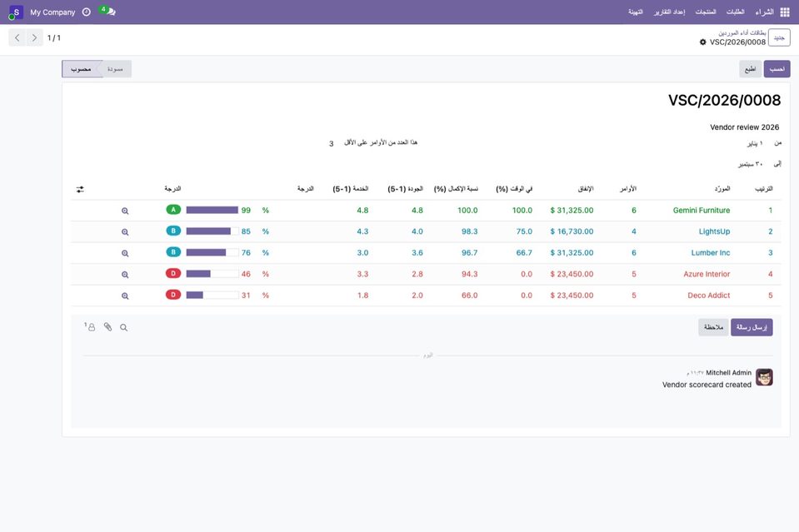Screen dimensions: 799x532
Task: Click the 31% score progress bar
Action: (212, 296)
